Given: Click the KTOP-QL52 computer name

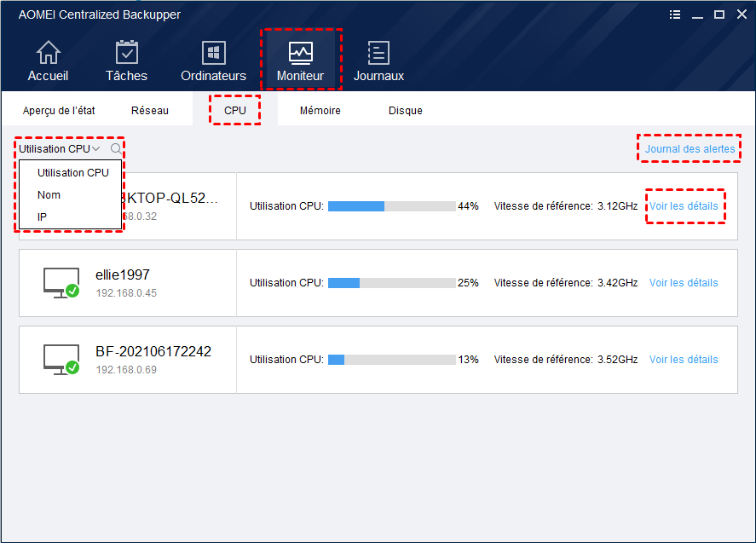Looking at the screenshot, I should tap(171, 198).
